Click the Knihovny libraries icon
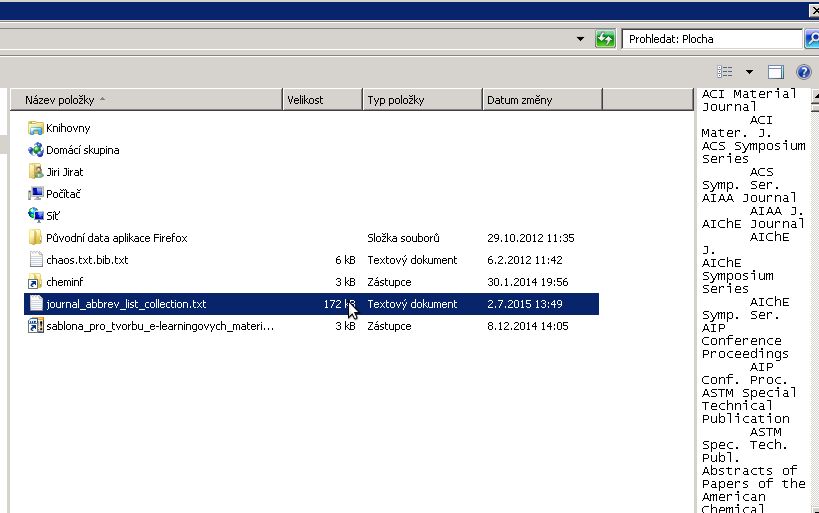Viewport: 819px width, 513px height. pos(36,128)
